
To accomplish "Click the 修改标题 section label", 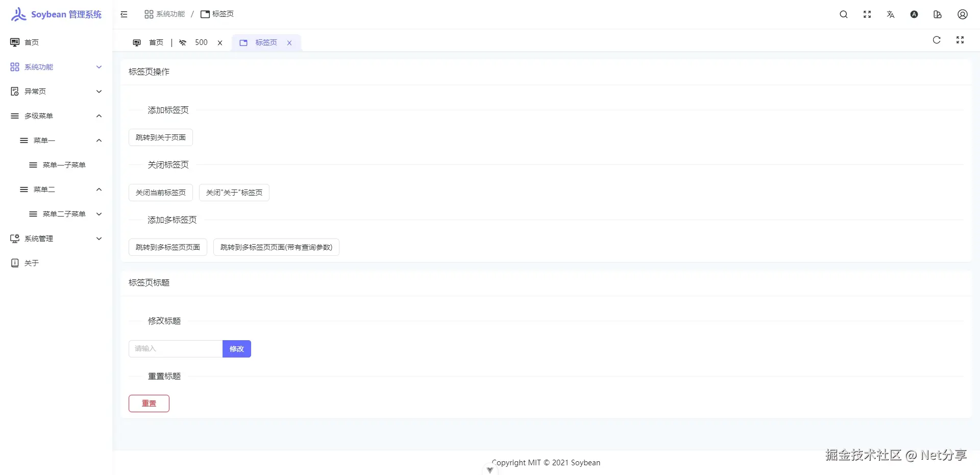I will pyautogui.click(x=164, y=321).
